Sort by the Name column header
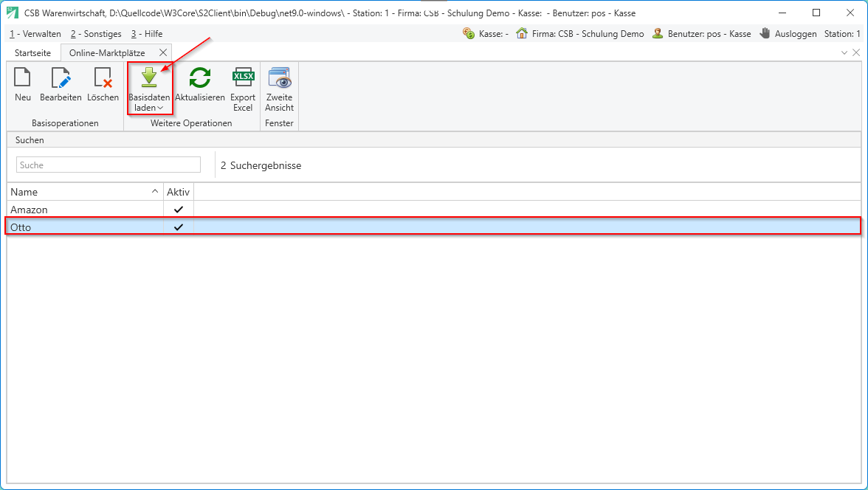The width and height of the screenshot is (868, 490). tap(85, 192)
